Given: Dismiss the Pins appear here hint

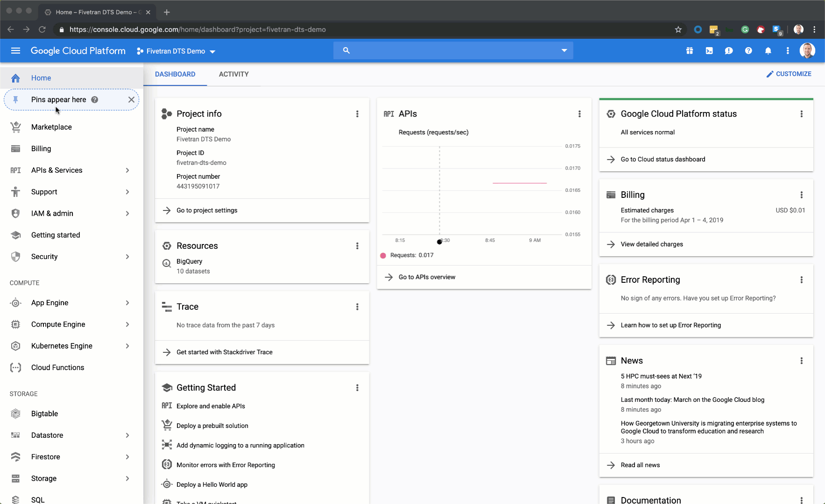Looking at the screenshot, I should click(131, 99).
